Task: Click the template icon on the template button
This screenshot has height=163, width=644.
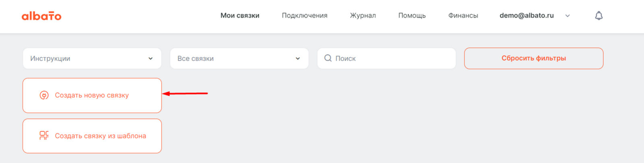Action: 44,136
